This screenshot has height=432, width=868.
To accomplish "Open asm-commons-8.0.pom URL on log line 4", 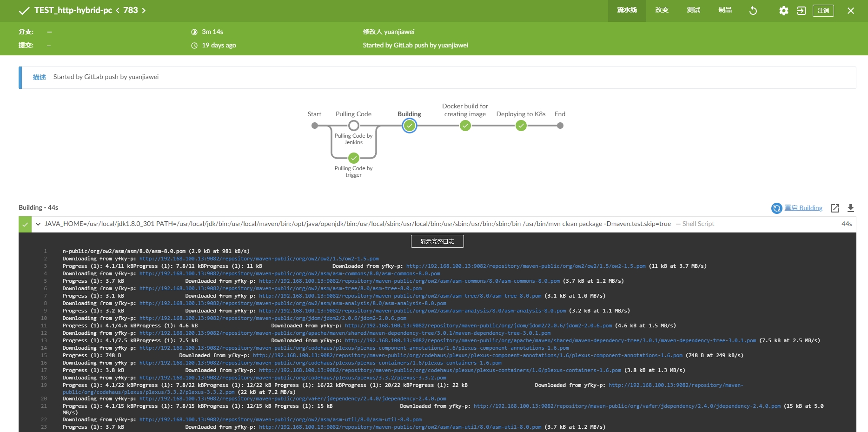I will pyautogui.click(x=290, y=273).
